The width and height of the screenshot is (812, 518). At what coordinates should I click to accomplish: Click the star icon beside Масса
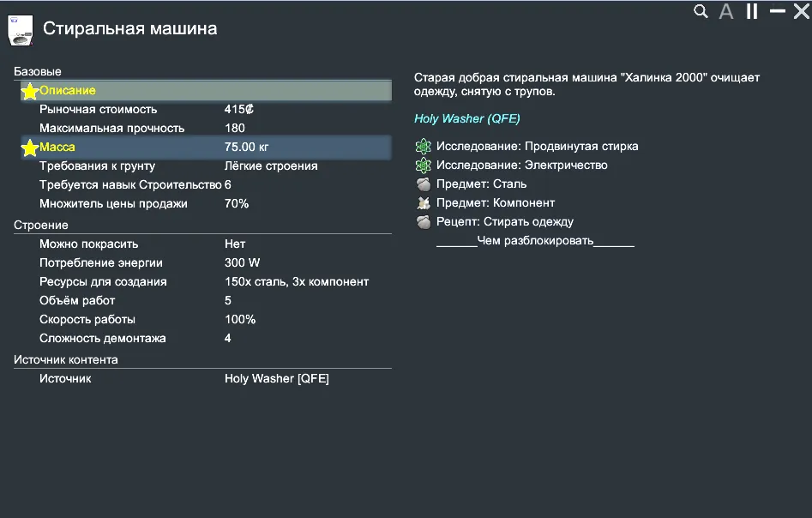click(x=30, y=148)
